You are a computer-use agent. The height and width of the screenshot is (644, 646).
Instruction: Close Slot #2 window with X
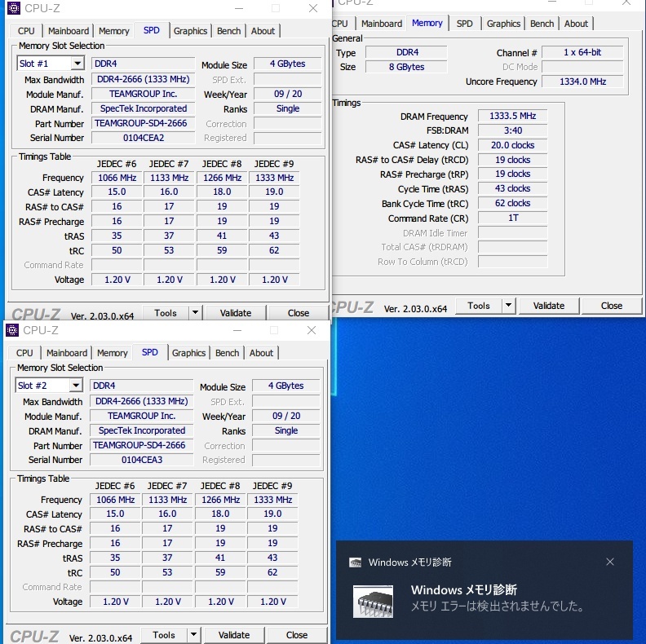pos(312,330)
